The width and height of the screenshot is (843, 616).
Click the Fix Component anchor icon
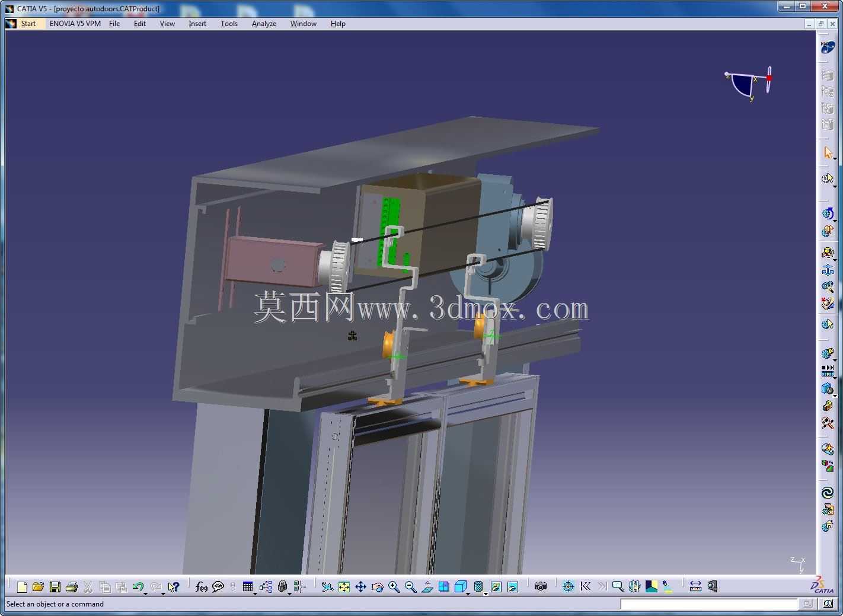[828, 270]
